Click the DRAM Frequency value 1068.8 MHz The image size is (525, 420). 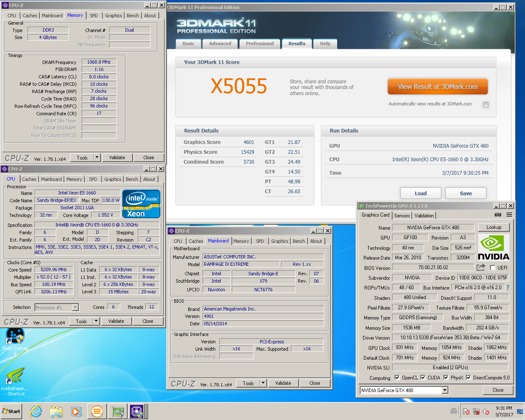tap(99, 62)
